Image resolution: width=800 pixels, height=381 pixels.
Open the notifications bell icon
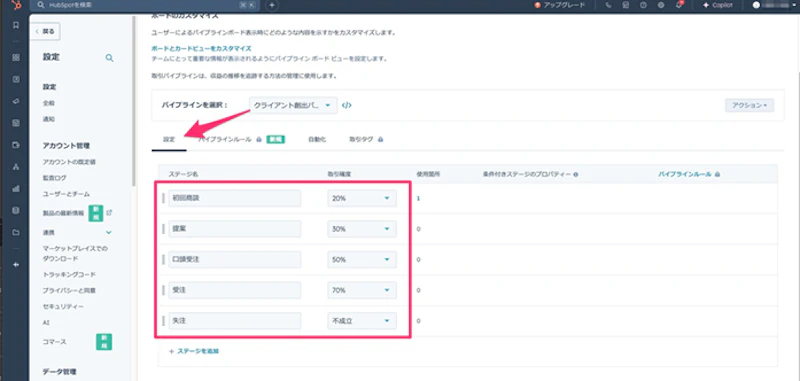tap(679, 5)
